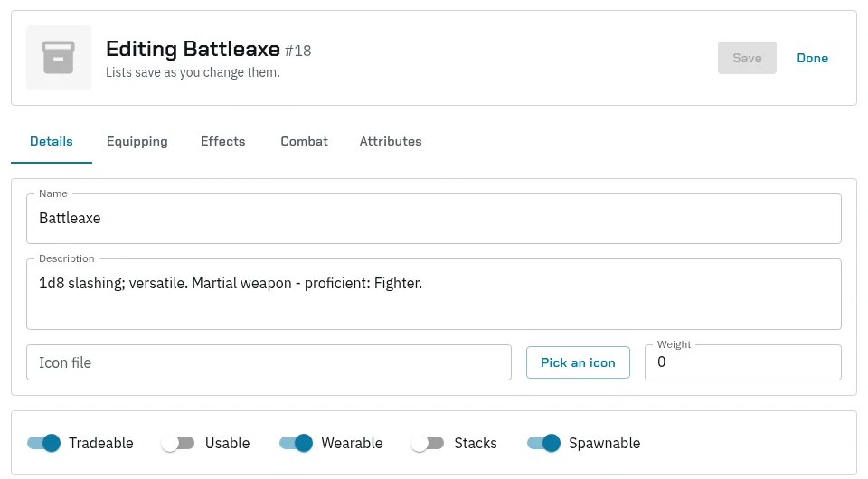Focus the Name field containing Battleaxe

coord(434,219)
